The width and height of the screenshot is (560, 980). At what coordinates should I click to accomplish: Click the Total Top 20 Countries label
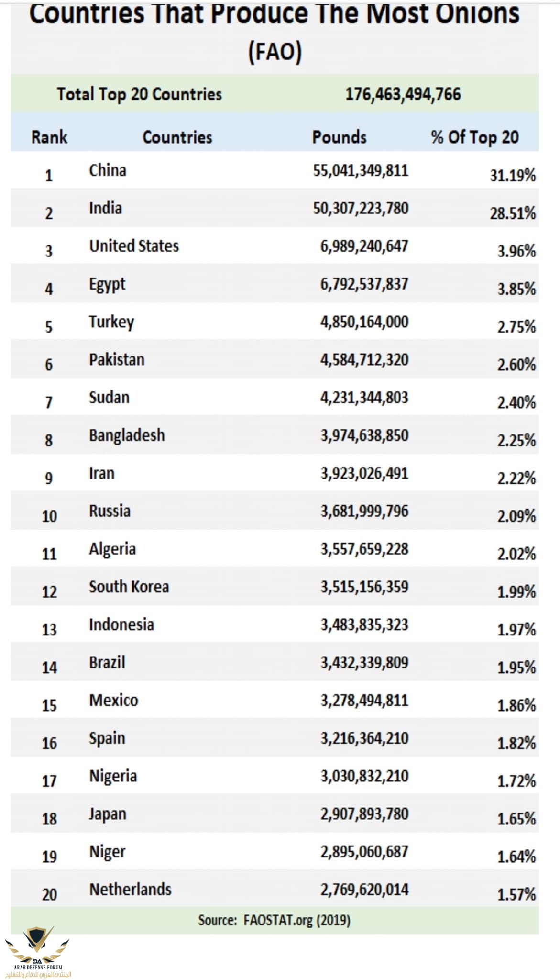coord(139,94)
